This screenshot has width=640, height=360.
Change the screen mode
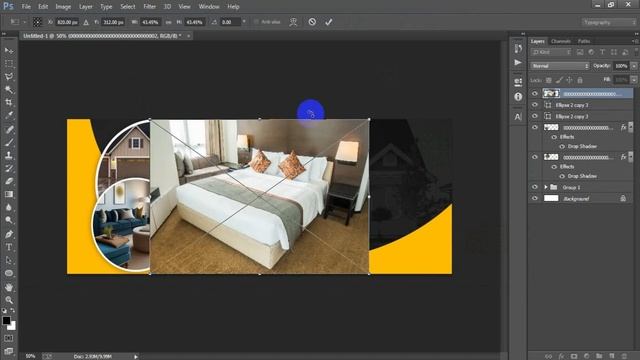pyautogui.click(x=9, y=351)
